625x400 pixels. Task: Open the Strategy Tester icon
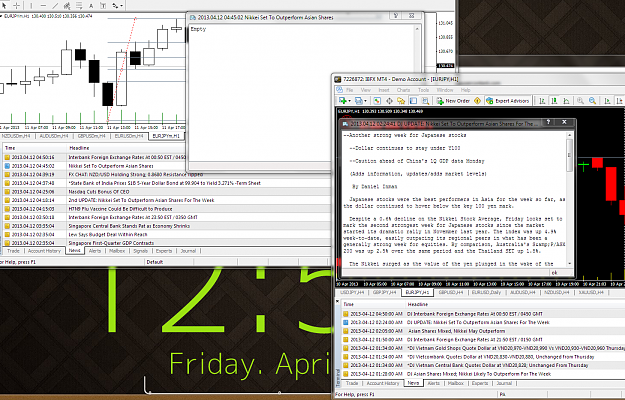(x=425, y=101)
